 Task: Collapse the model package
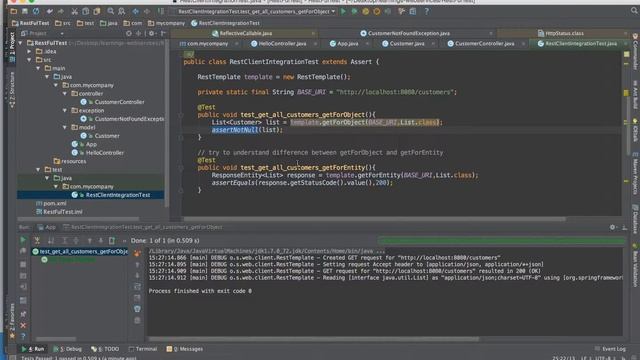pos(65,127)
